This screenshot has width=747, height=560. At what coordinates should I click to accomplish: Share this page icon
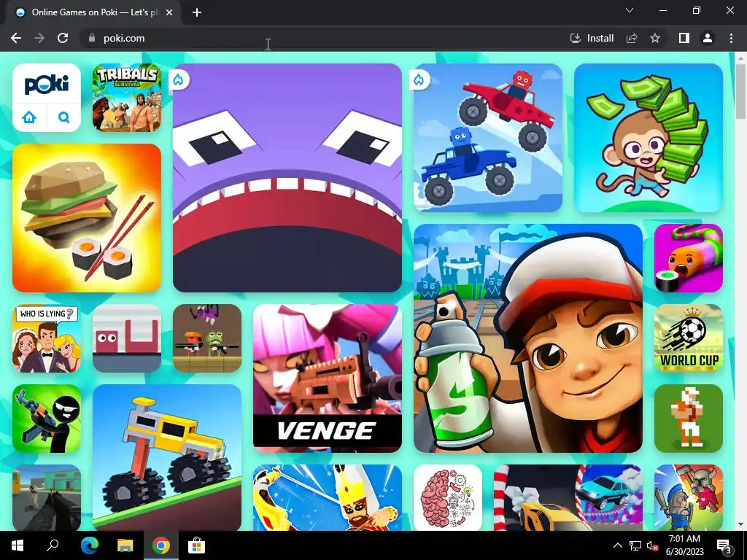tap(632, 38)
